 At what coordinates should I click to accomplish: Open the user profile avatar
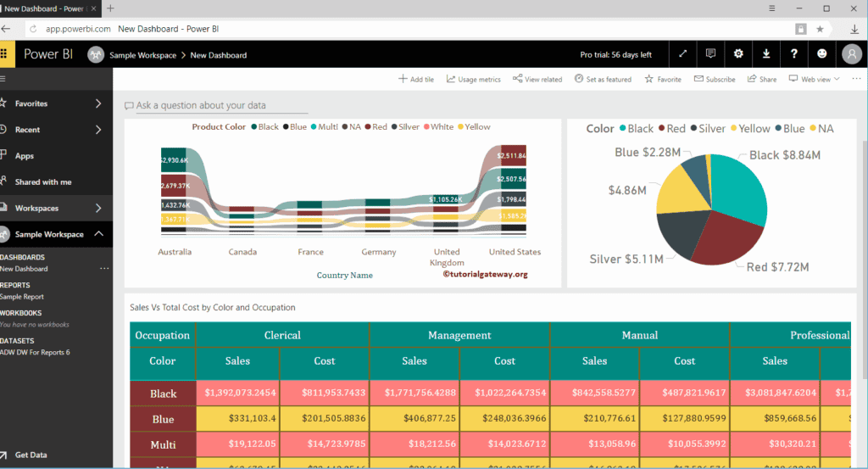pyautogui.click(x=851, y=54)
